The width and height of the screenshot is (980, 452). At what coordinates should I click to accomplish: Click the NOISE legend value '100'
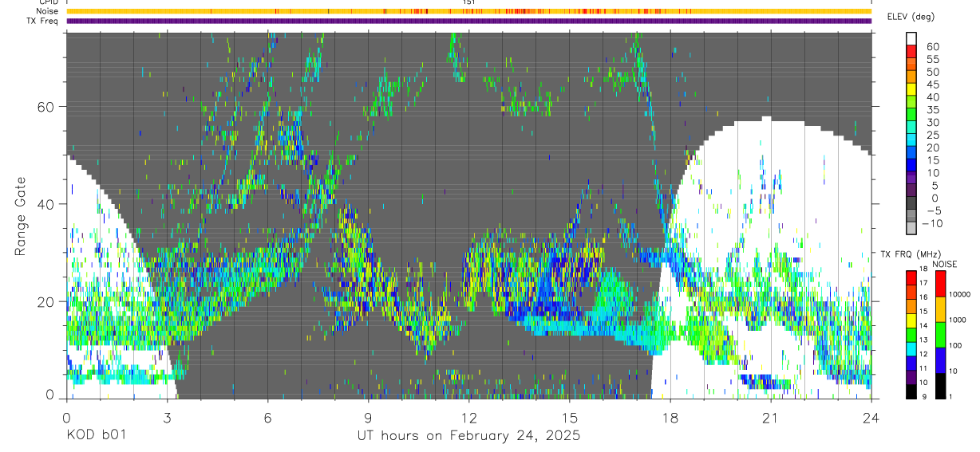(957, 345)
